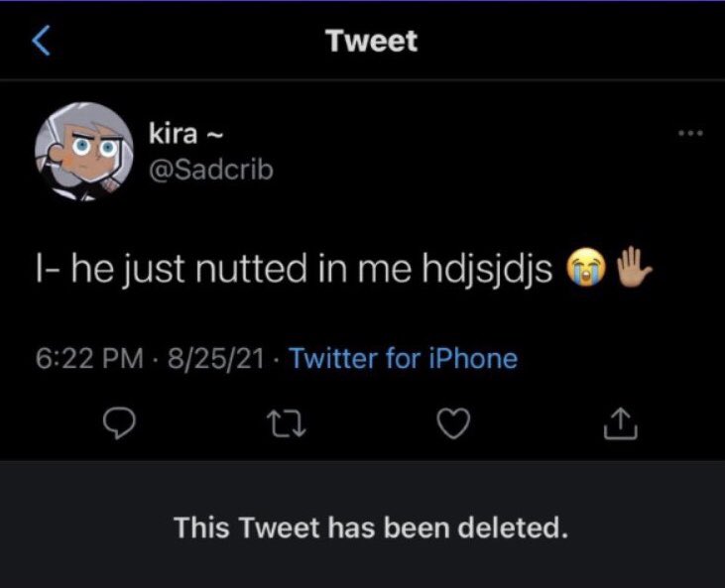725x588 pixels.
Task: Tap the crying face emoji
Action: [586, 268]
